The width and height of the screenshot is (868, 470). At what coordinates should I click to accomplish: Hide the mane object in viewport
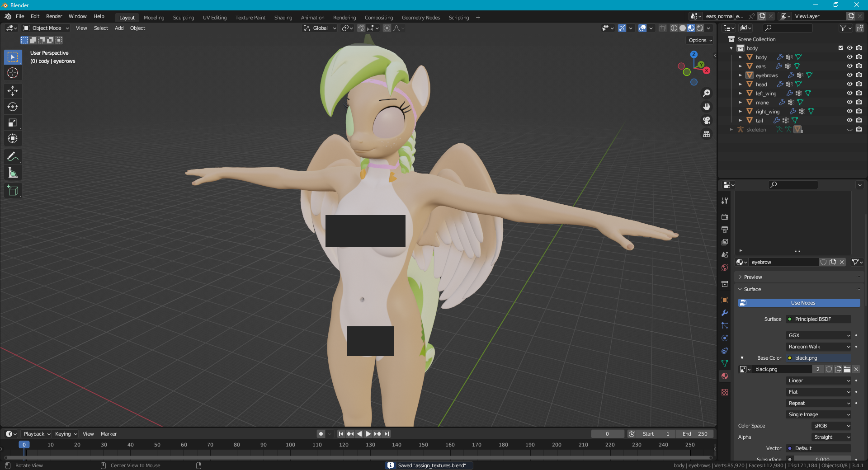849,102
